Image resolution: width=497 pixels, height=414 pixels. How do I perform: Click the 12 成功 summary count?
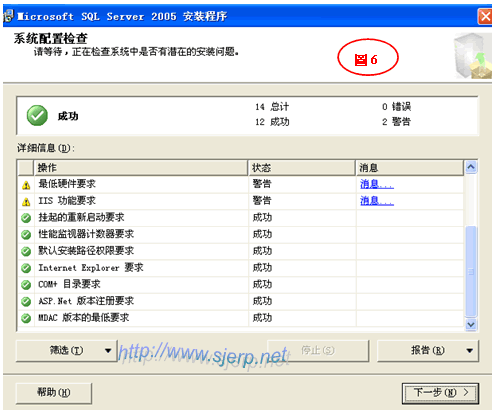coord(272,122)
